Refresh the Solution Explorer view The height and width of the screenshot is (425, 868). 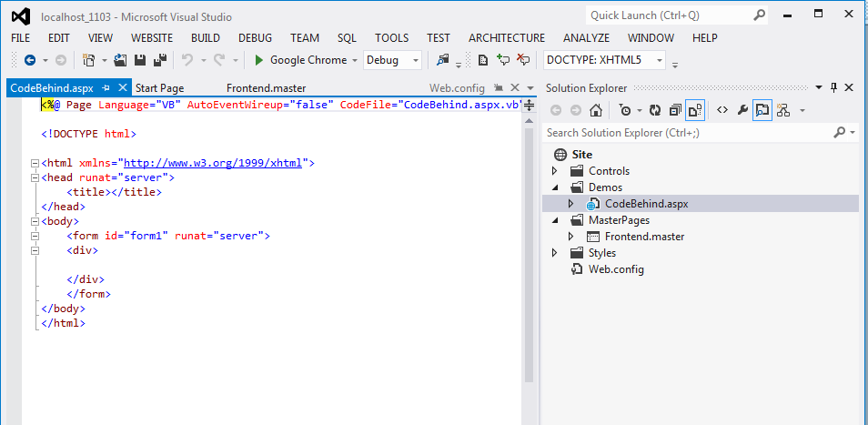[x=655, y=110]
